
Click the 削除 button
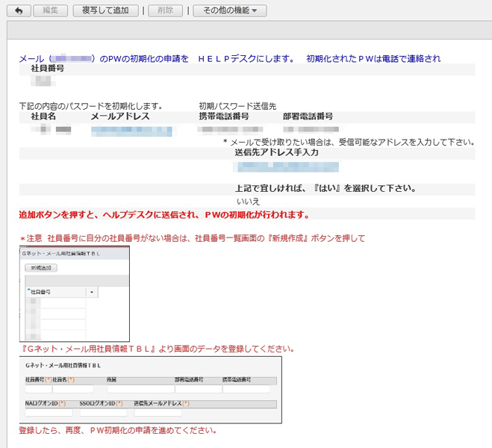(165, 10)
